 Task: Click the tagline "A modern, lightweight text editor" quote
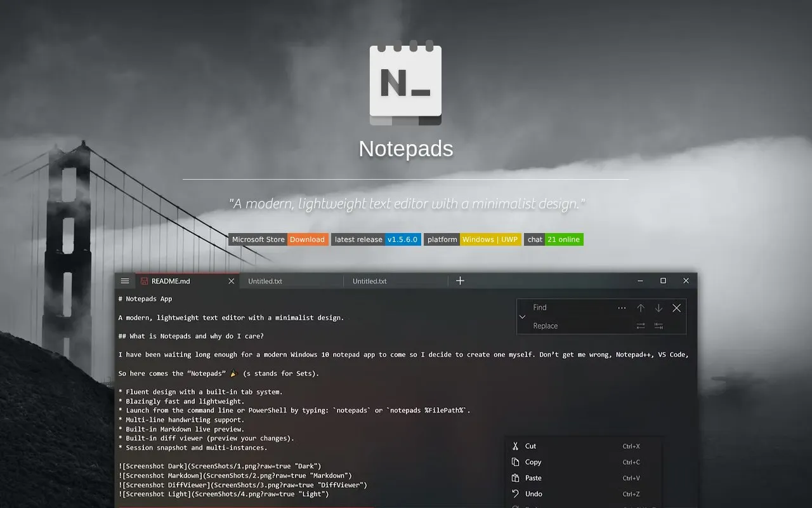[407, 204]
